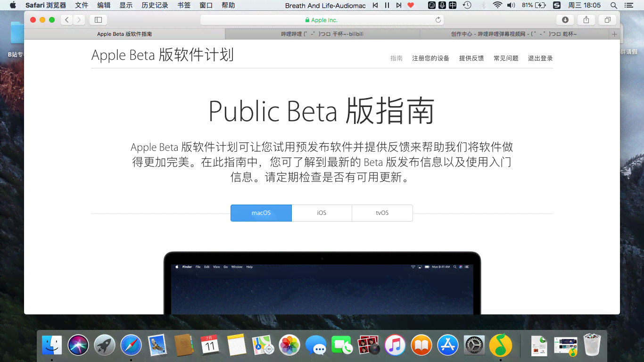Open the battery 81% status menu
644x362 pixels.
[534, 5]
